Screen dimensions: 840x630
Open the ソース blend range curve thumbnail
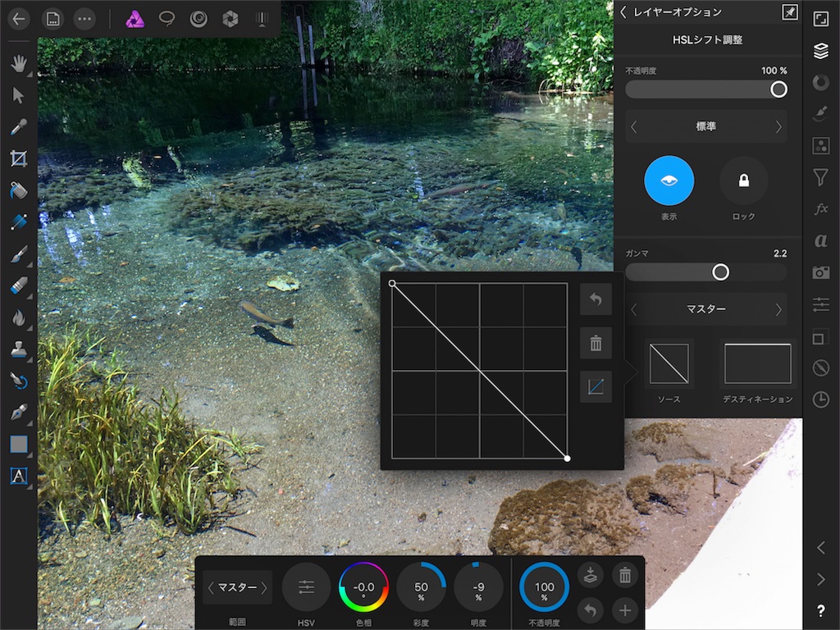[669, 363]
